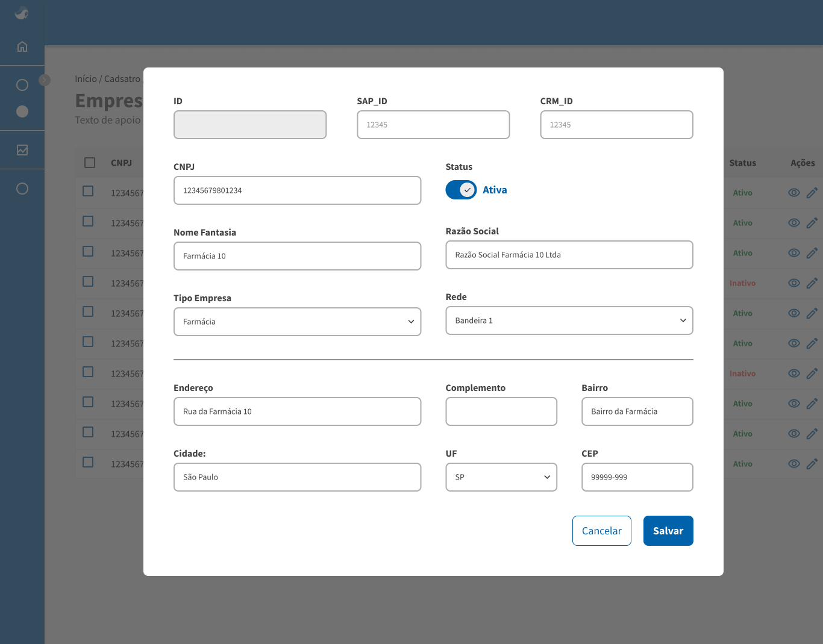The image size is (823, 644).
Task: Open the Tipo Empresa dropdown
Action: click(297, 322)
